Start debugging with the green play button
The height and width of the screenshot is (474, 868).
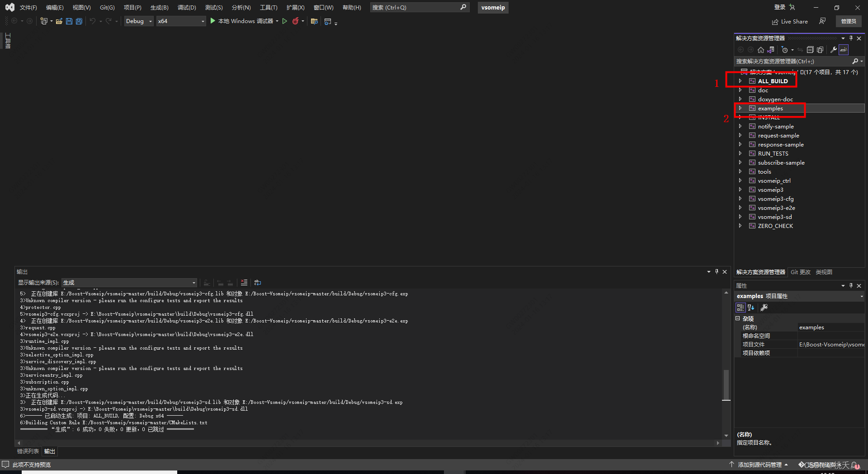tap(212, 21)
